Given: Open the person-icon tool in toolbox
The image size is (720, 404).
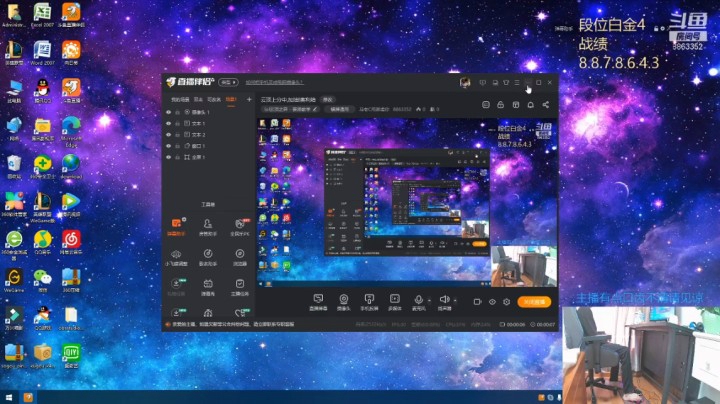Looking at the screenshot, I should coord(208,227).
